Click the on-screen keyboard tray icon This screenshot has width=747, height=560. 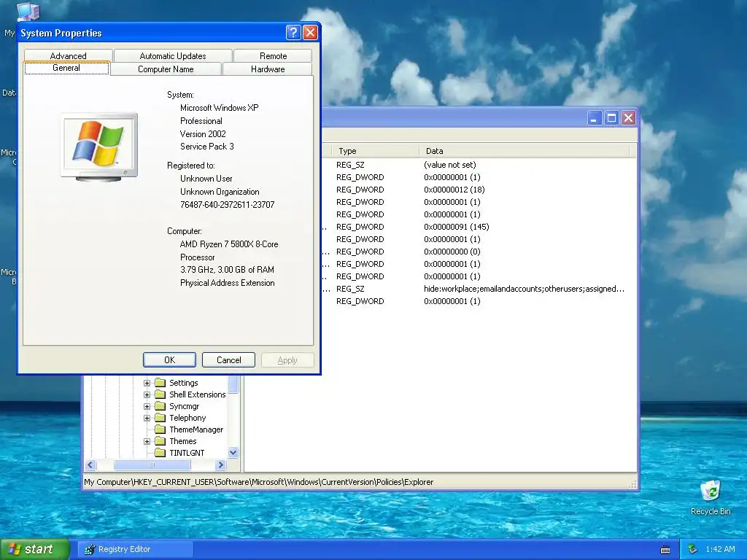click(665, 550)
